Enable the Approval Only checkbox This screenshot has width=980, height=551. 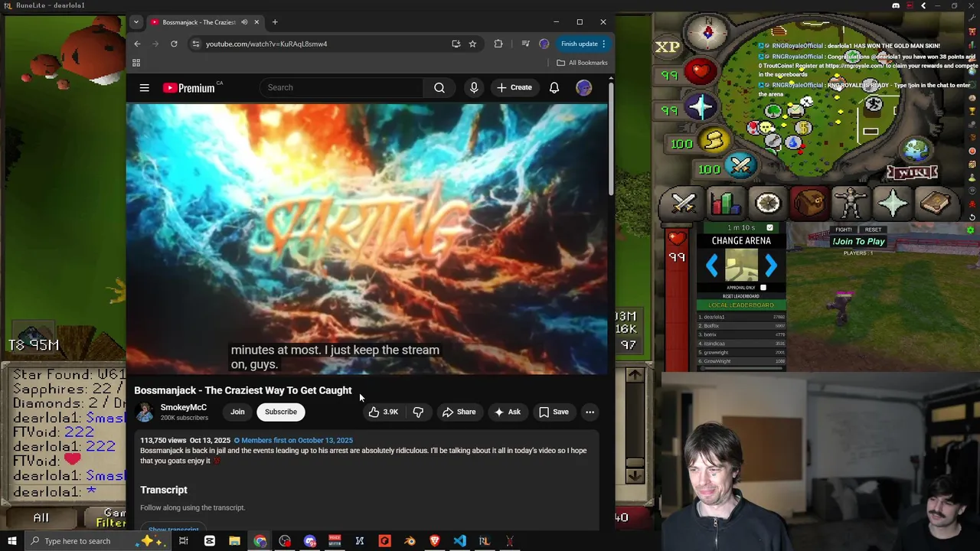click(763, 288)
